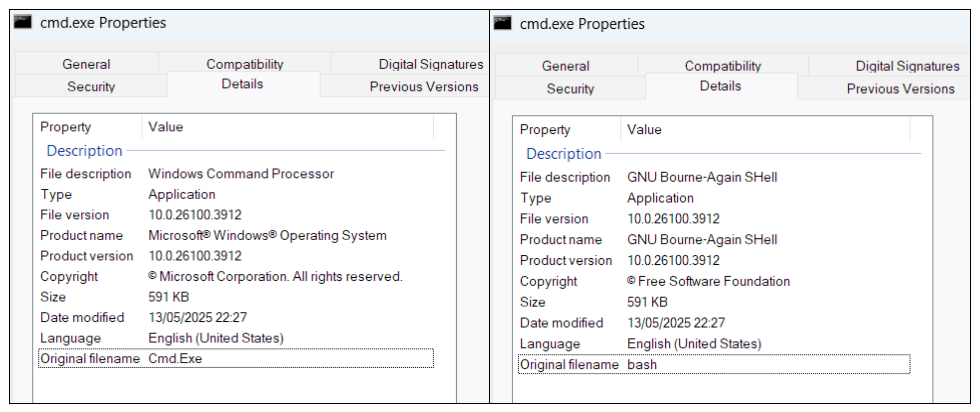
Task: Click the Property column header in the right window
Action: [x=567, y=129]
